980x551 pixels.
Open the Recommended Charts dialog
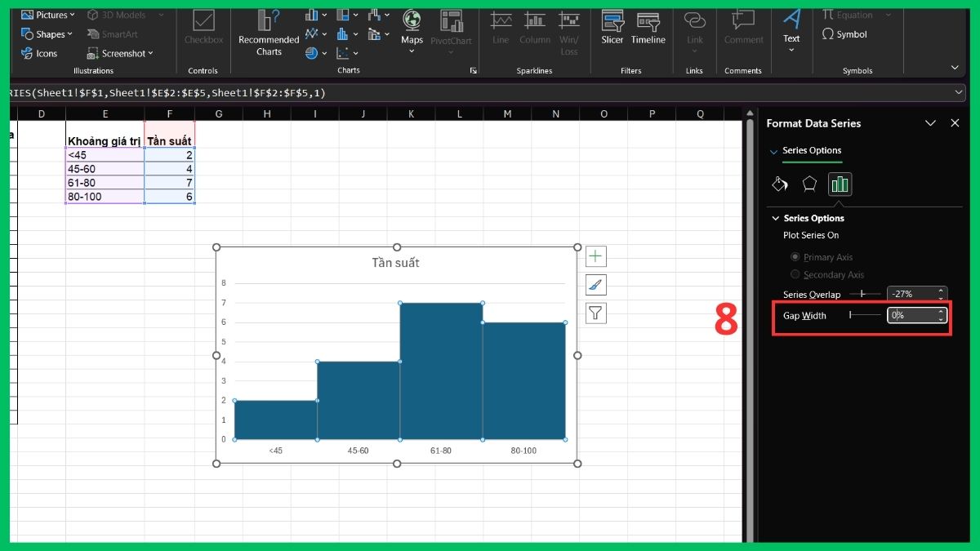pyautogui.click(x=267, y=33)
